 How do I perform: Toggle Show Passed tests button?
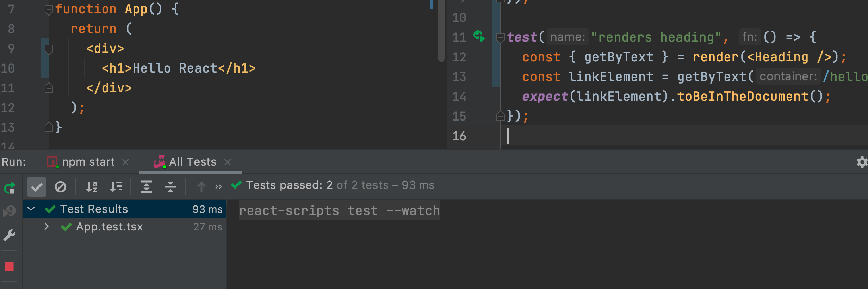pos(37,187)
